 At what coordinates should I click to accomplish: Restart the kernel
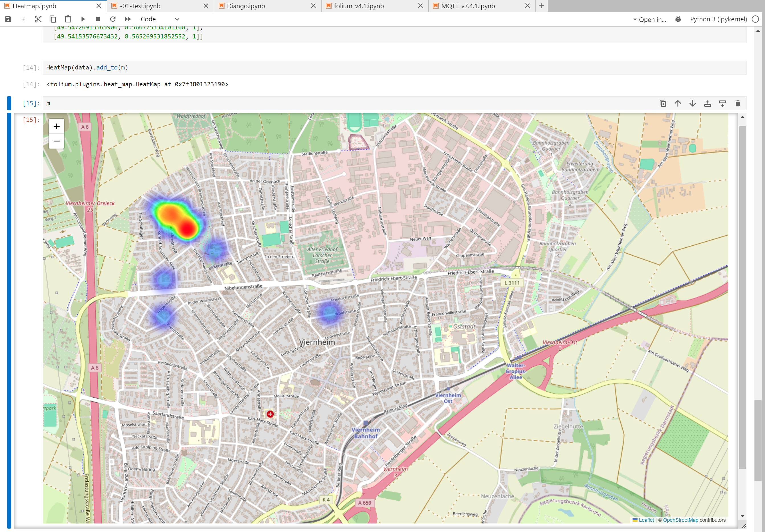coord(113,19)
